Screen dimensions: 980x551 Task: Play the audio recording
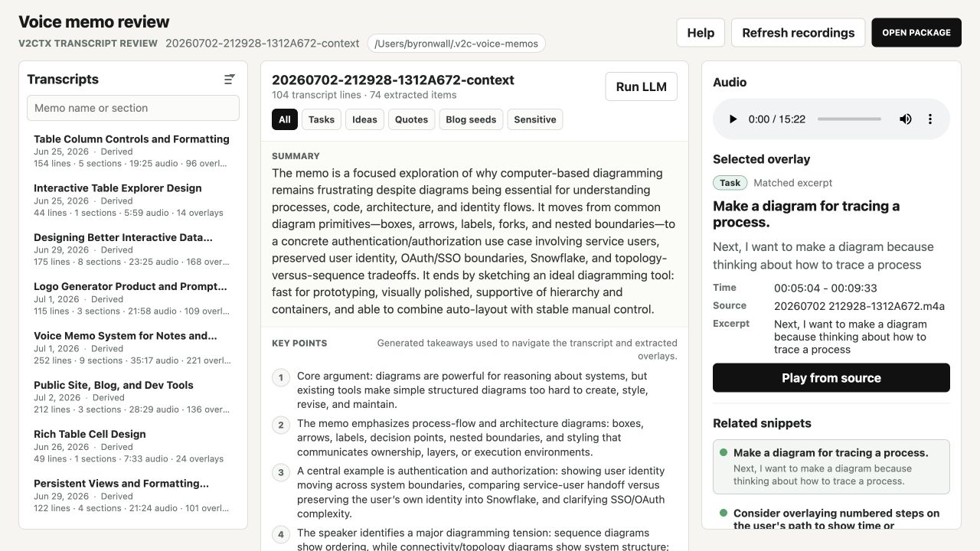click(x=733, y=119)
